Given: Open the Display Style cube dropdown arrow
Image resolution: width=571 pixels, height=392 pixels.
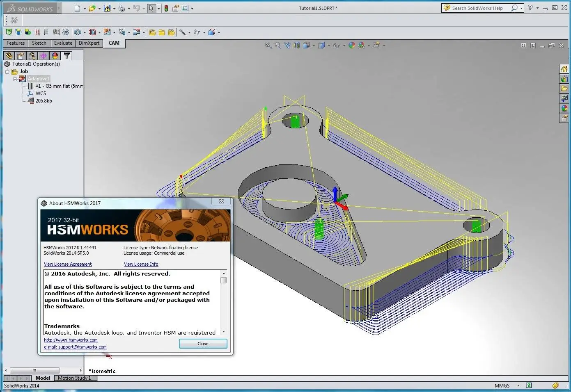Looking at the screenshot, I should [x=329, y=46].
